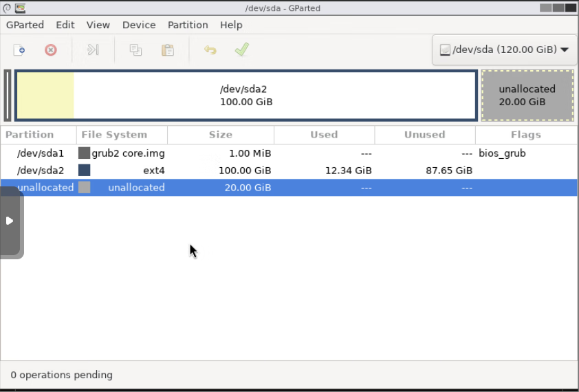The image size is (579, 392).
Task: Click the Paste partition toolbar icon
Action: 168,50
